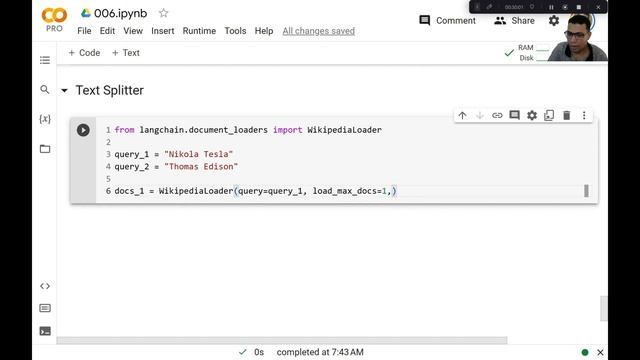This screenshot has width=640, height=360.
Task: Collapse the Text Splitter section
Action: [64, 91]
